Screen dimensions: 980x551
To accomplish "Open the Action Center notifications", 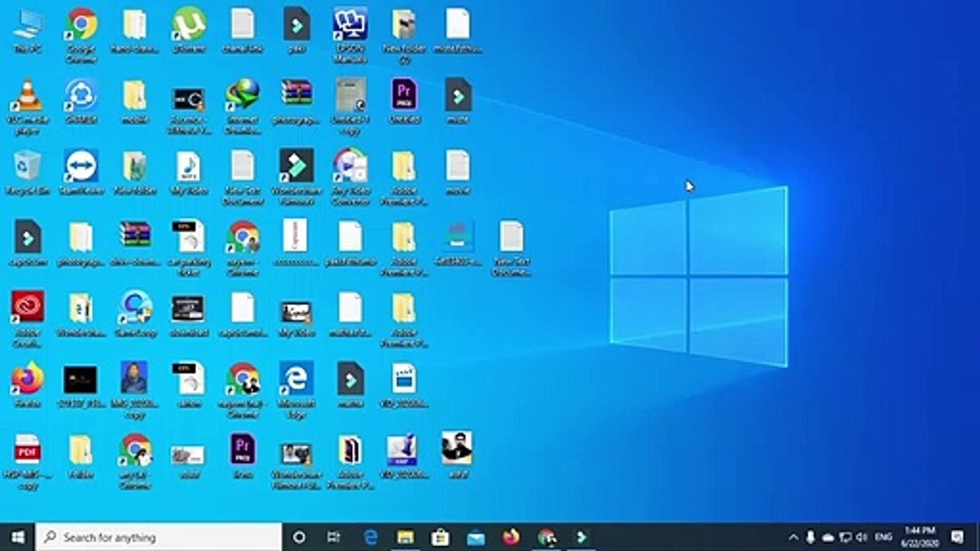I will tap(958, 537).
